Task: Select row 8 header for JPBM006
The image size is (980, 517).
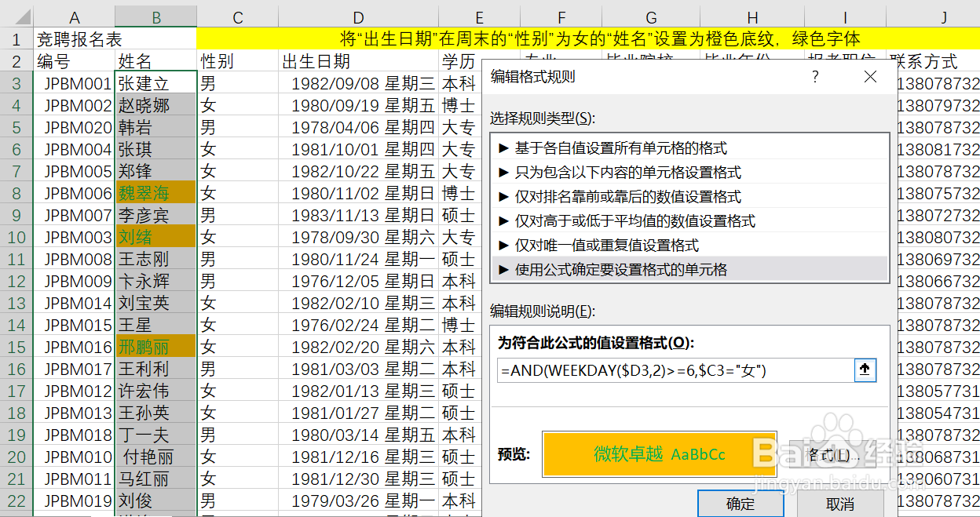Action: tap(17, 192)
